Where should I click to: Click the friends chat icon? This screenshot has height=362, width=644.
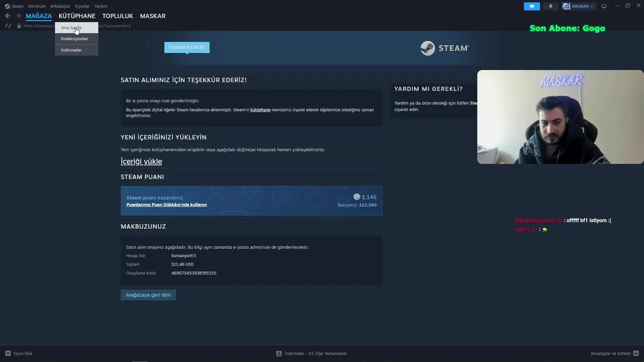tap(636, 353)
